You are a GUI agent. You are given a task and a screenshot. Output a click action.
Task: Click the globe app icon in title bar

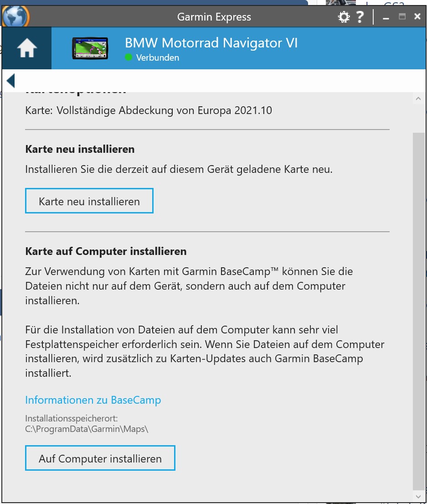16,16
